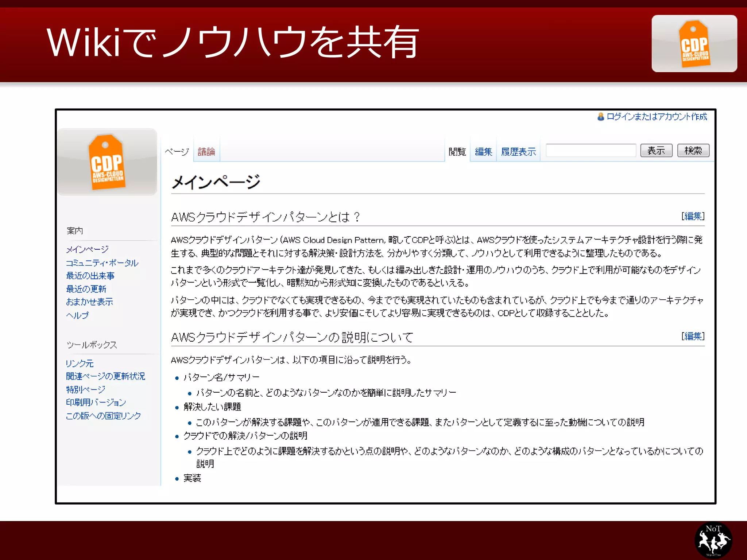Select the 閲覧 tab

457,152
